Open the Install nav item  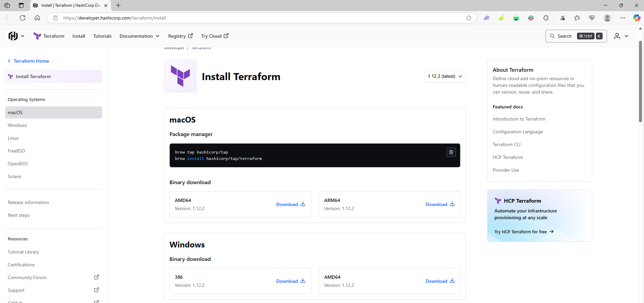coord(79,36)
